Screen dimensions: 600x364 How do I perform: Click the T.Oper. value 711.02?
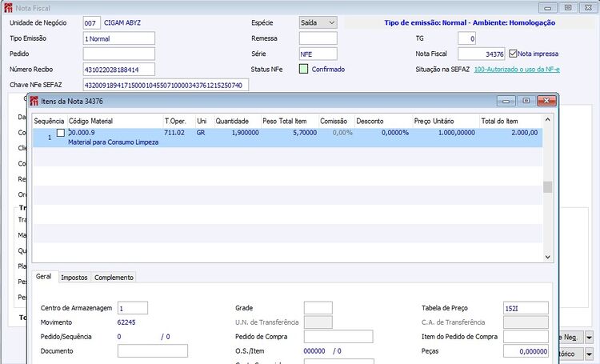coord(174,133)
